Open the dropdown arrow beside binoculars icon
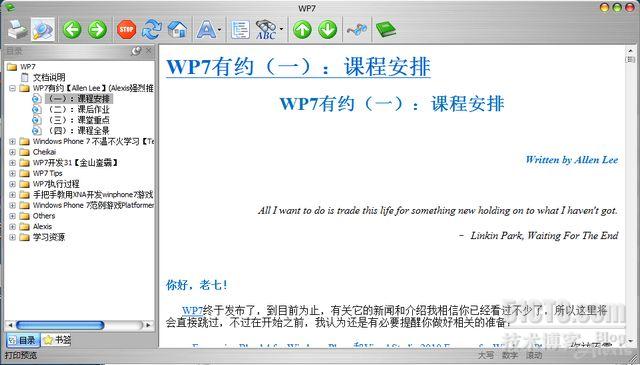This screenshot has height=365, width=640. 281,30
